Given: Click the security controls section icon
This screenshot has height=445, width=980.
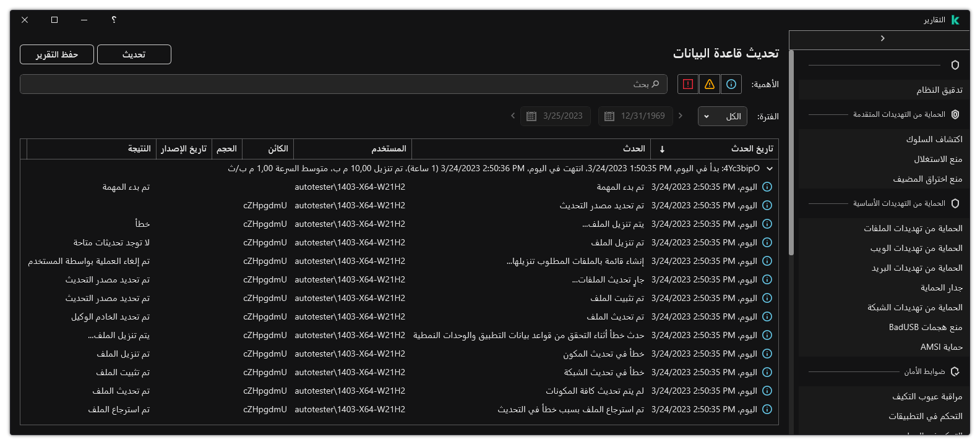Looking at the screenshot, I should [x=955, y=371].
